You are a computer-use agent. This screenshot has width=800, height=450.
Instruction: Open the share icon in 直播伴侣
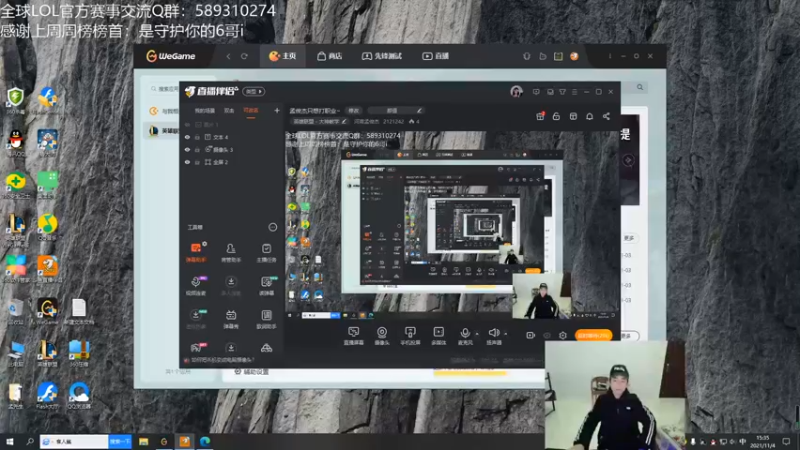click(606, 116)
